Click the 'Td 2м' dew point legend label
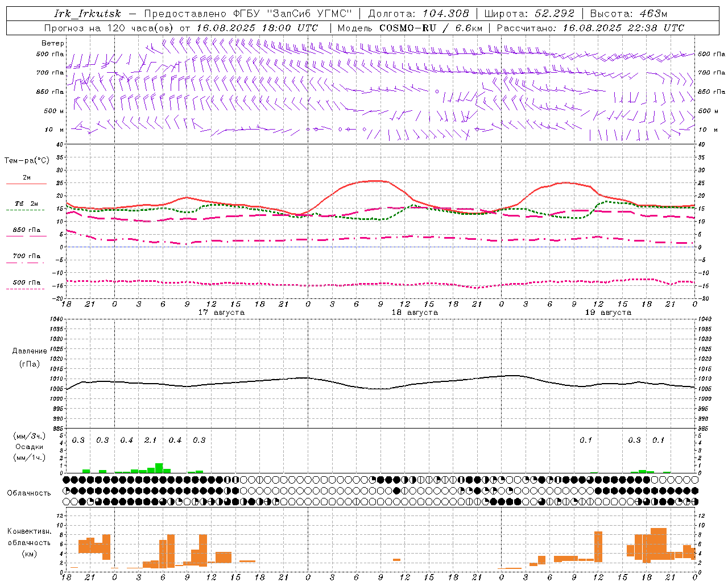Screen dimensions: 728x582 27,203
